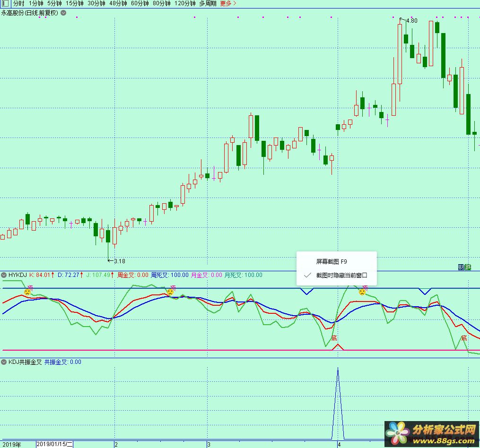Click the 周死叉: 100.00 value

(x=170, y=275)
